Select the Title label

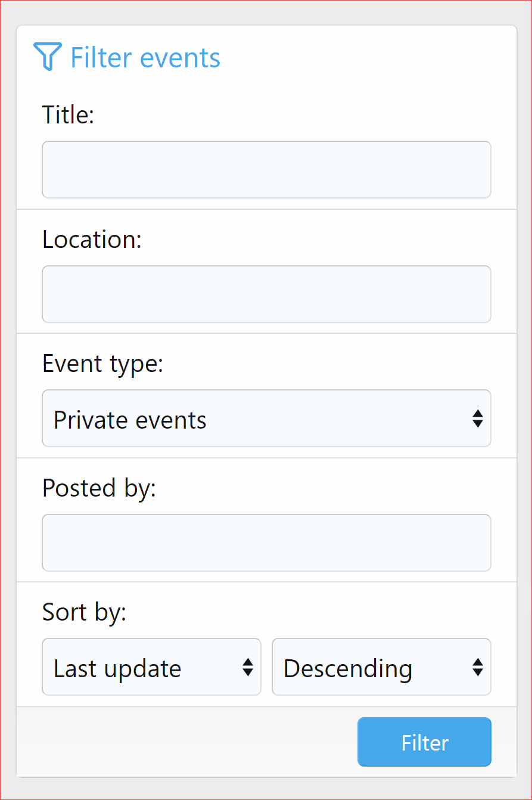[67, 114]
